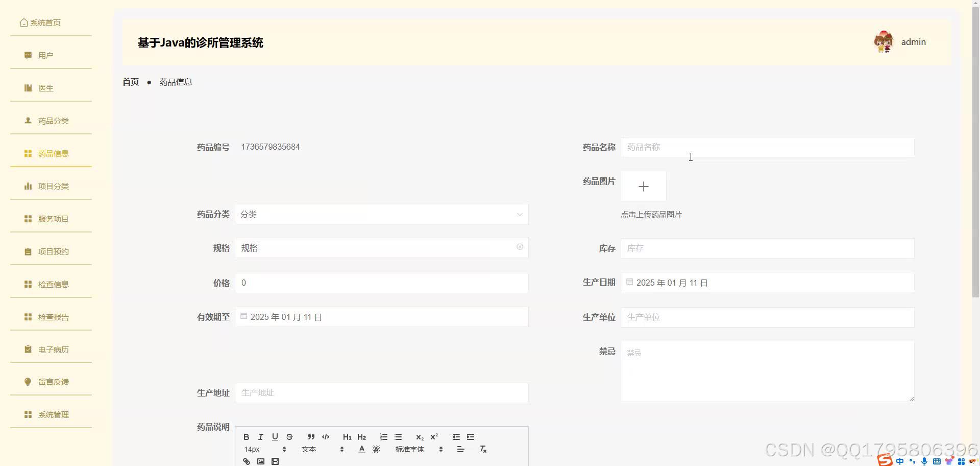This screenshot has height=466, width=980.
Task: Toggle bold formatting in the drug description editor
Action: tap(246, 437)
